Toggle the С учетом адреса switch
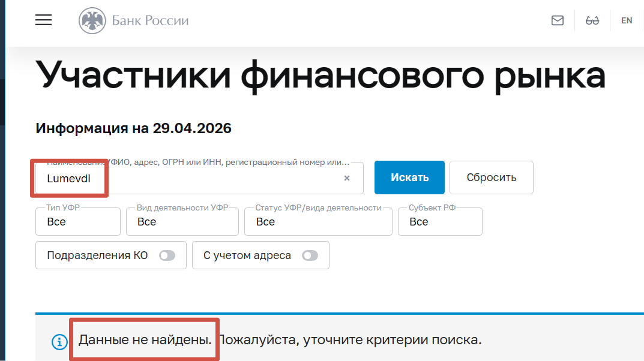 coord(310,255)
